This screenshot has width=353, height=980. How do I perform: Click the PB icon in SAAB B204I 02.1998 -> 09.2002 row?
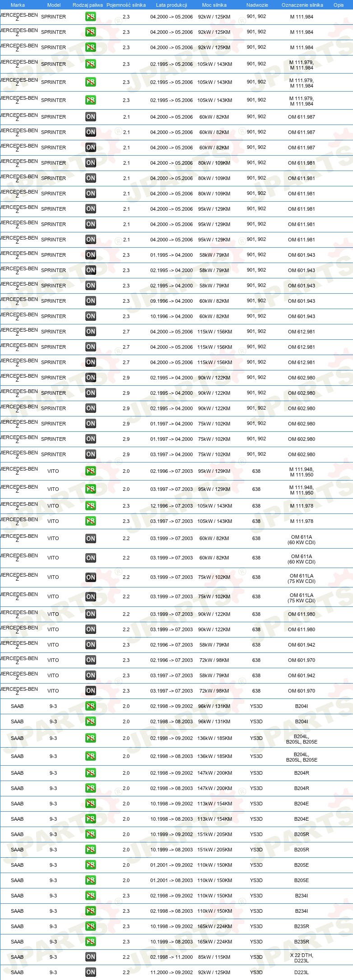tap(91, 706)
